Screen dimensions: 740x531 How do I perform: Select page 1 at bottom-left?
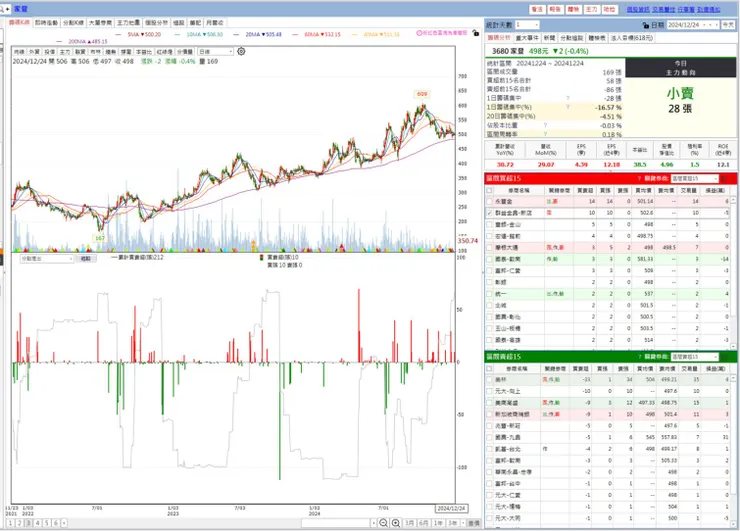pos(10,523)
